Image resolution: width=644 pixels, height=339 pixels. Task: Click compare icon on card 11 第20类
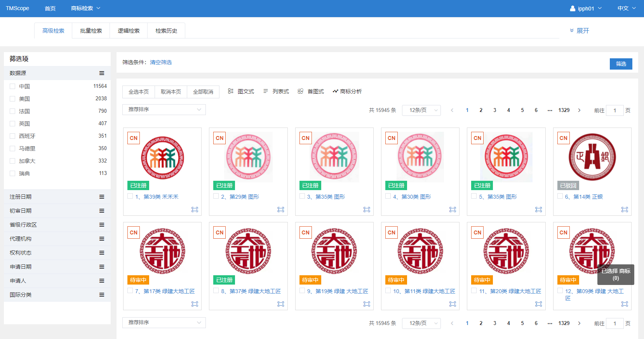[x=538, y=304]
